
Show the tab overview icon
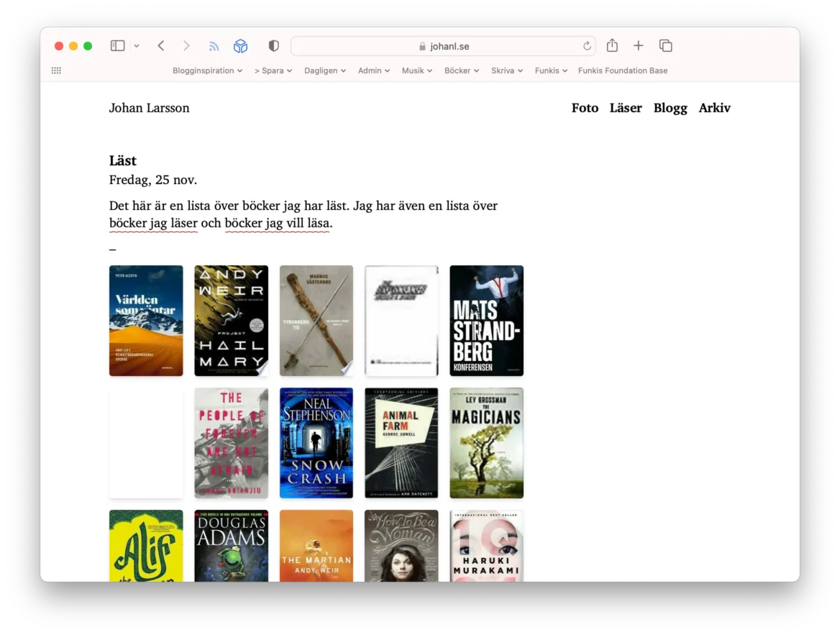(666, 46)
